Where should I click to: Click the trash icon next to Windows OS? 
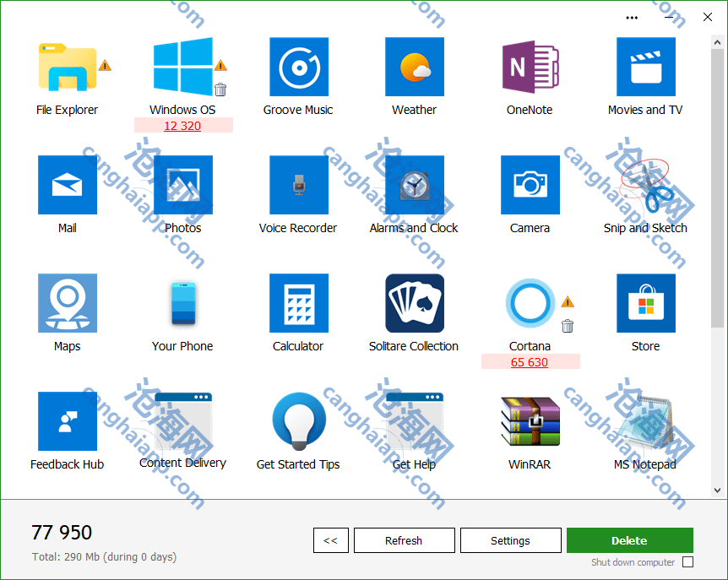click(220, 89)
